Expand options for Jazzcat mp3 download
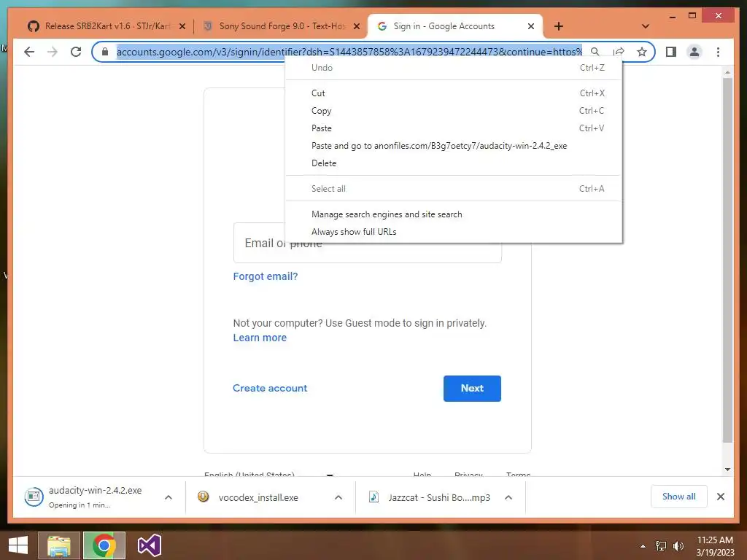 pos(508,497)
